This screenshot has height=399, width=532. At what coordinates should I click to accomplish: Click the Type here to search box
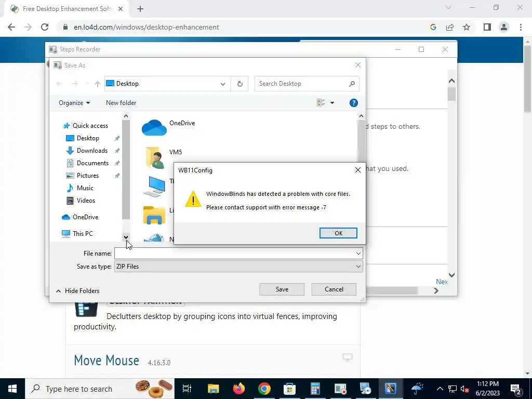100,389
